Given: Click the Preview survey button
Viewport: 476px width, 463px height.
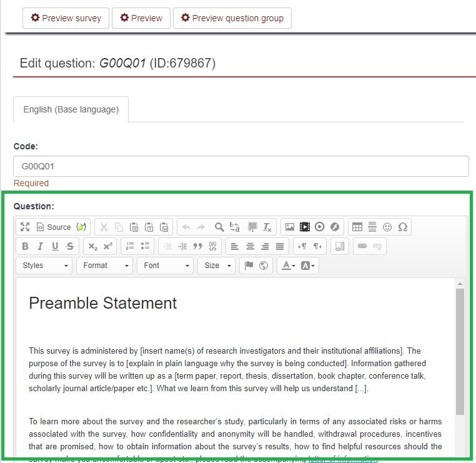Looking at the screenshot, I should click(66, 18).
